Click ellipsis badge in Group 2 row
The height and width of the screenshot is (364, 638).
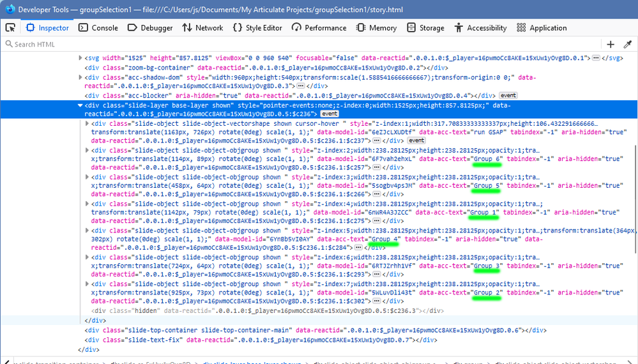(377, 301)
